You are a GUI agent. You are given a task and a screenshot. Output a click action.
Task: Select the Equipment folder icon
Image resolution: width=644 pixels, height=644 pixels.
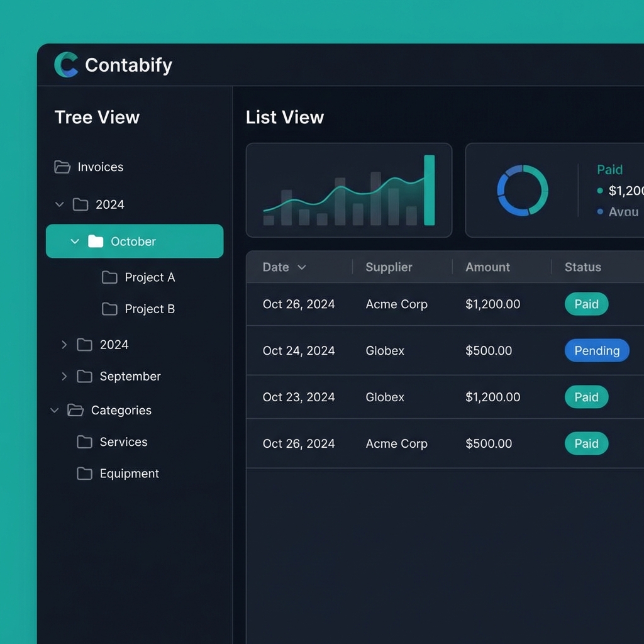pyautogui.click(x=84, y=473)
